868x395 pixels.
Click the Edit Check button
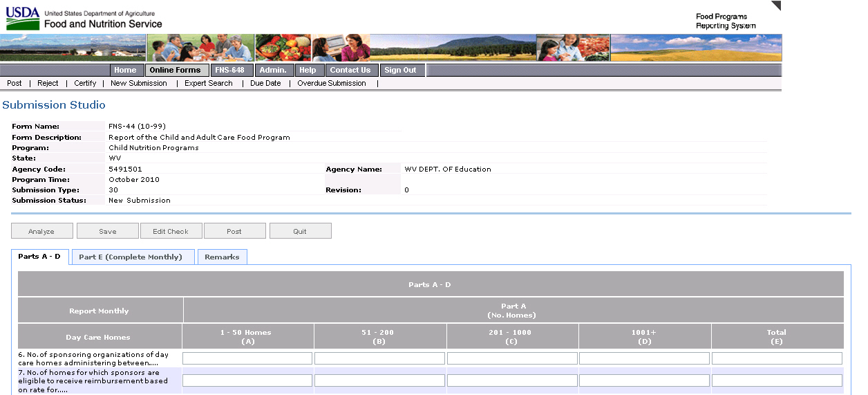(171, 231)
